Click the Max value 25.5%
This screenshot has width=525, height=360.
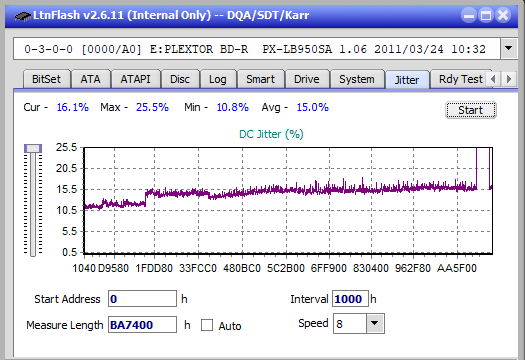(152, 107)
